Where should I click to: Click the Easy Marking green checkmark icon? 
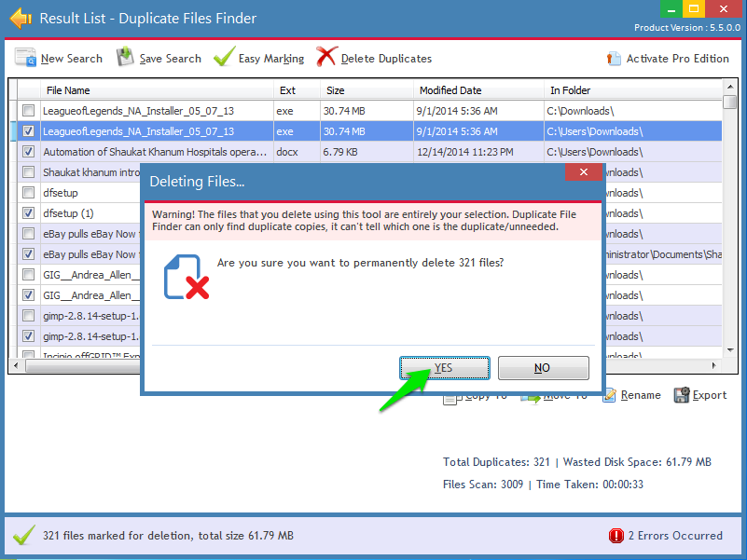[225, 57]
